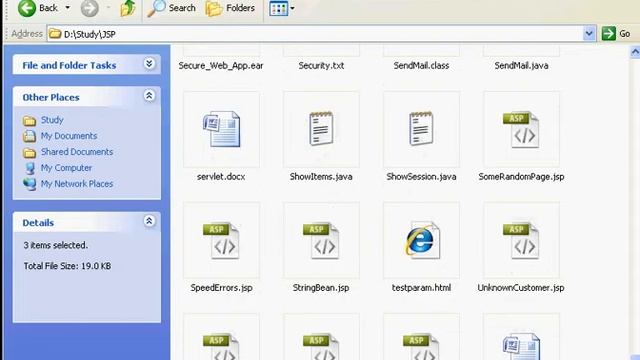Screen dimensions: 640x360
Task: Open the My Computer link
Action: [66, 168]
